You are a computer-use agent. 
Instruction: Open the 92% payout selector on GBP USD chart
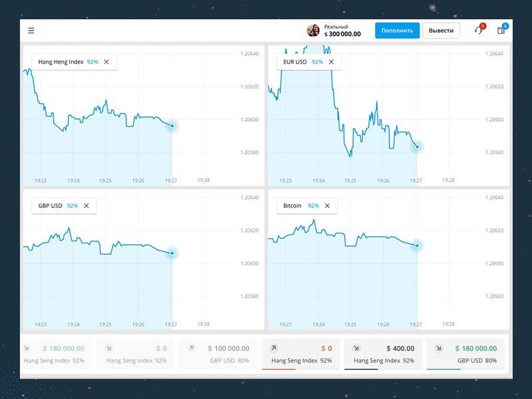(72, 205)
